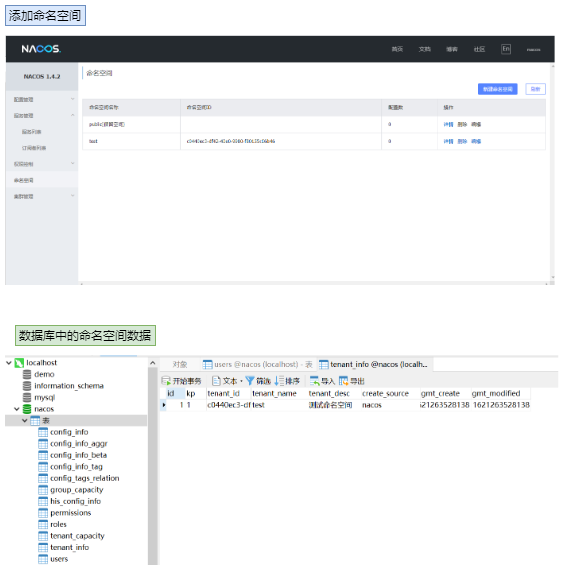This screenshot has height=571, width=565.
Task: Open the nacos user menu in header
Action: (x=533, y=50)
